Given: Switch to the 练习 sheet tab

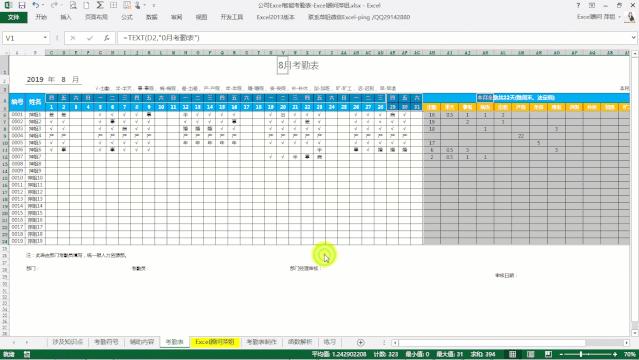Looking at the screenshot, I should click(x=329, y=342).
